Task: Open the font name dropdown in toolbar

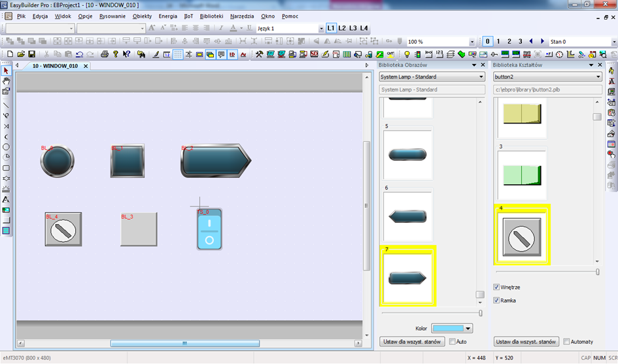Action: coord(71,28)
